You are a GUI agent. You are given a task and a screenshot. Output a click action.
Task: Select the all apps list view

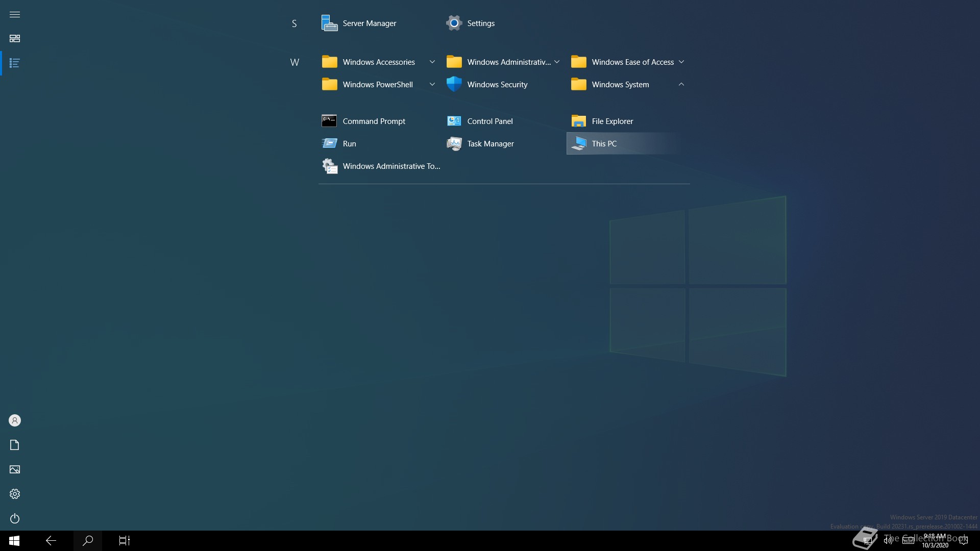pos(15,63)
